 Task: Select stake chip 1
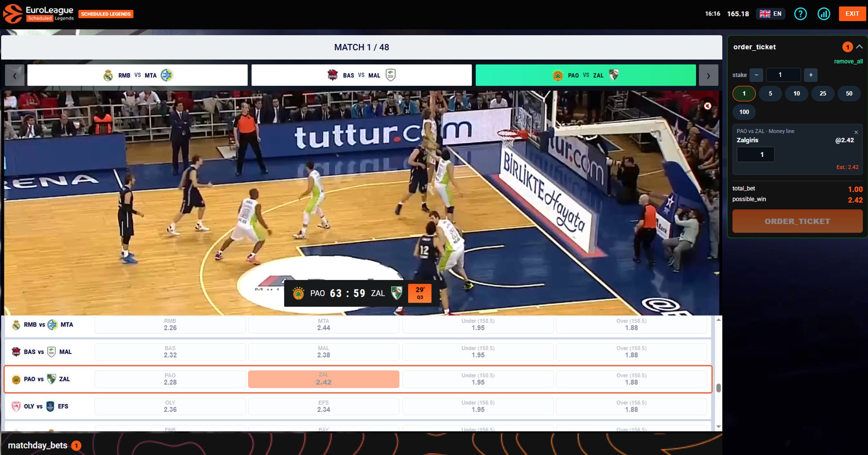(x=744, y=94)
